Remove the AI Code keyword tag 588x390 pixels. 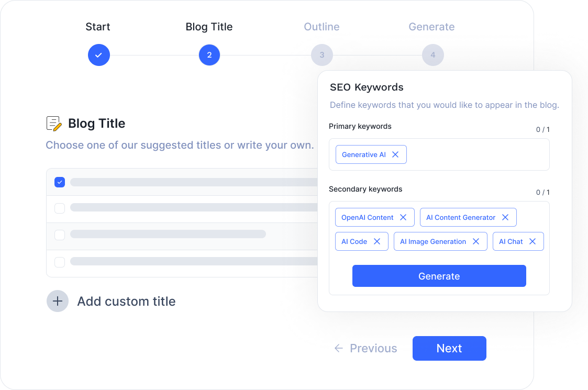(x=377, y=241)
